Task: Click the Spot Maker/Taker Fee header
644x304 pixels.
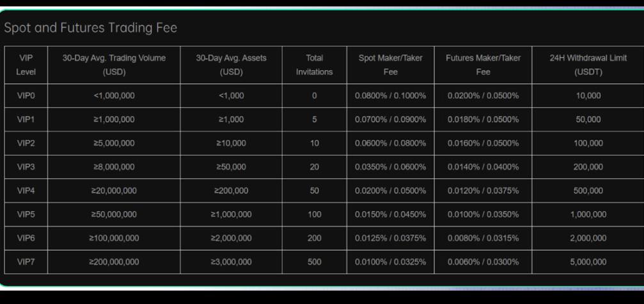Action: point(390,65)
